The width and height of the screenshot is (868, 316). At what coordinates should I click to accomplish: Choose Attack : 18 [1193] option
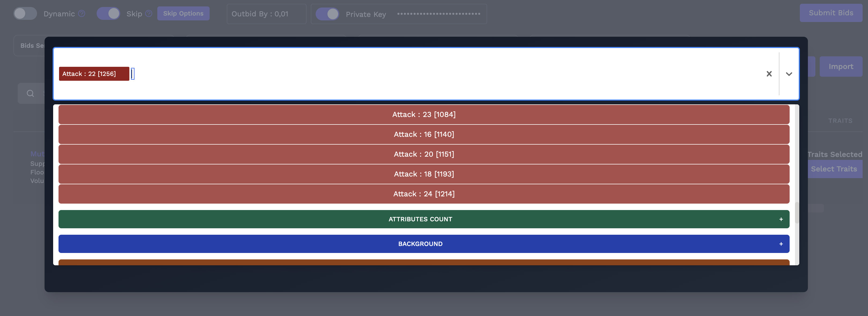424,174
